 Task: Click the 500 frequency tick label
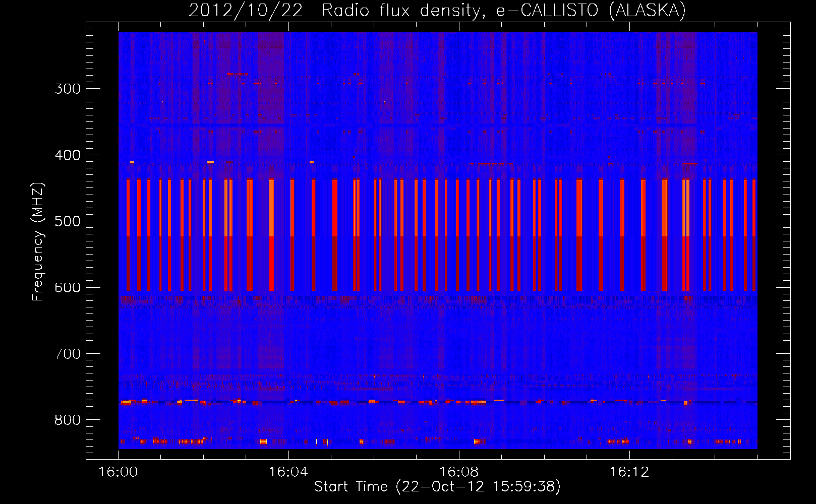tap(68, 221)
